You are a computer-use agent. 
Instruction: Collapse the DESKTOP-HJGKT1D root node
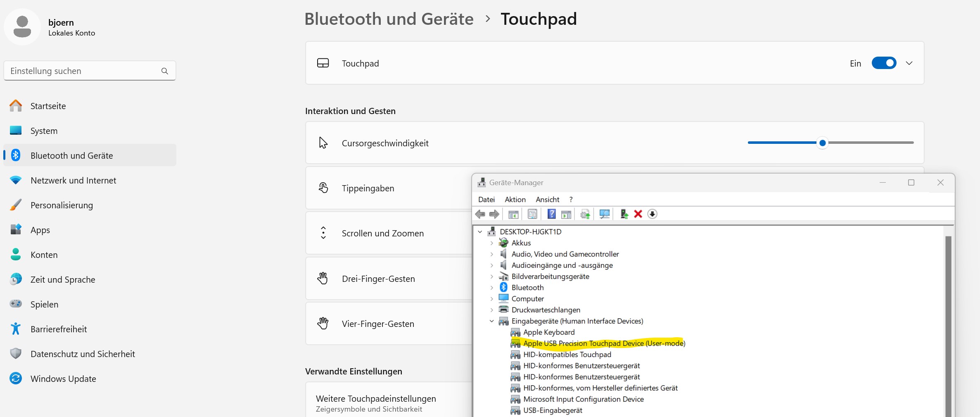click(480, 232)
